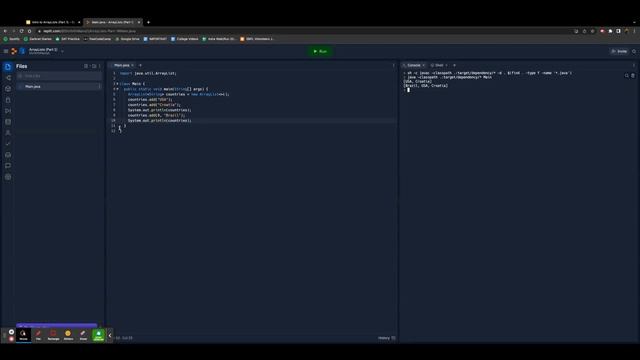Viewport: 640px width, 360px height.
Task: Open the console pane three-dot menu
Action: point(633,65)
